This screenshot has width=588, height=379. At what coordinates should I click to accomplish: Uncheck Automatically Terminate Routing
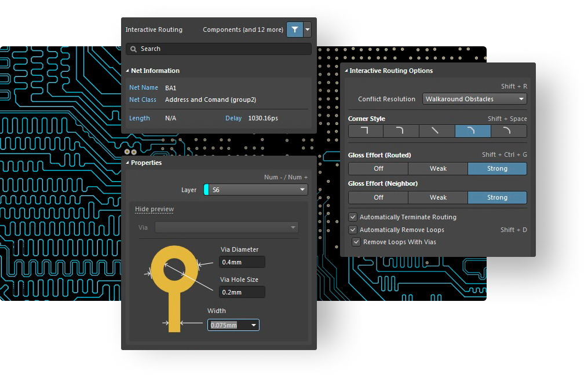(353, 217)
